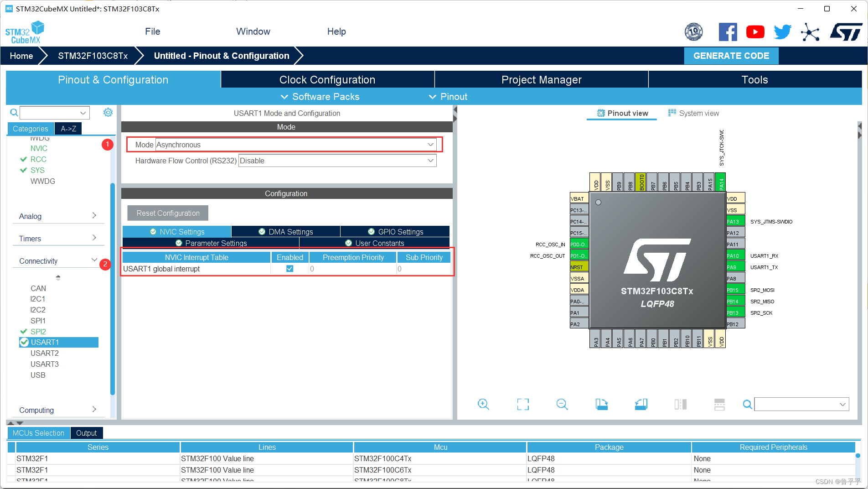Select pin PA9 on the chip
The height and width of the screenshot is (489, 868).
pos(735,267)
